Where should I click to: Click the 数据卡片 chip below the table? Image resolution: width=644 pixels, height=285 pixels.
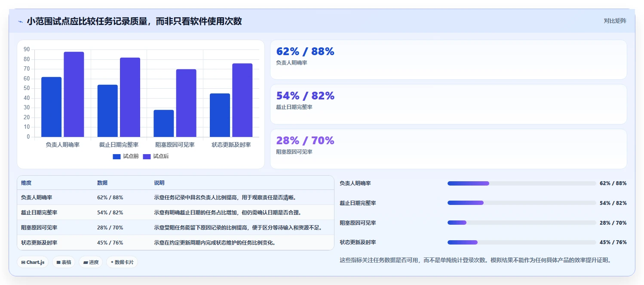point(122,262)
